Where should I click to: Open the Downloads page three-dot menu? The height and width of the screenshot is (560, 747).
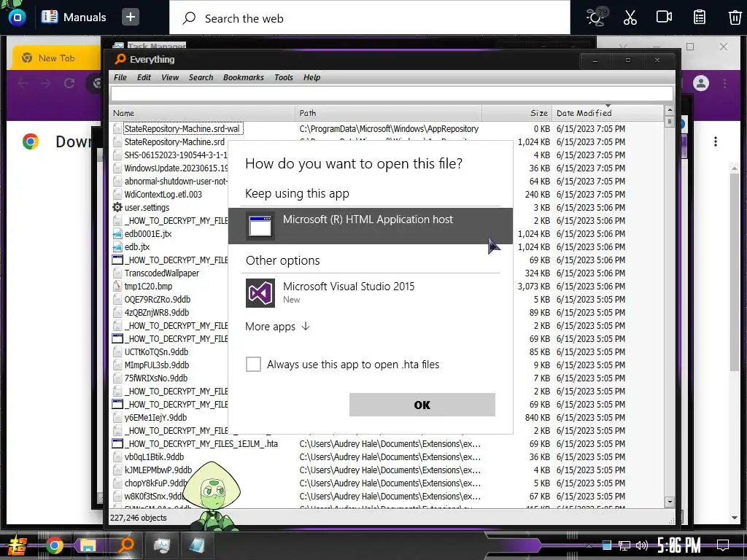(x=716, y=141)
